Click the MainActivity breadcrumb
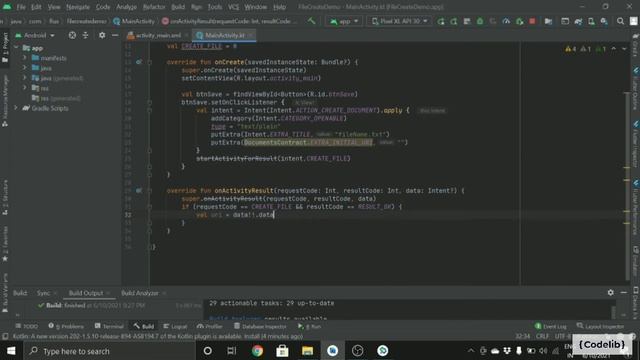The image size is (640, 360). (134, 21)
